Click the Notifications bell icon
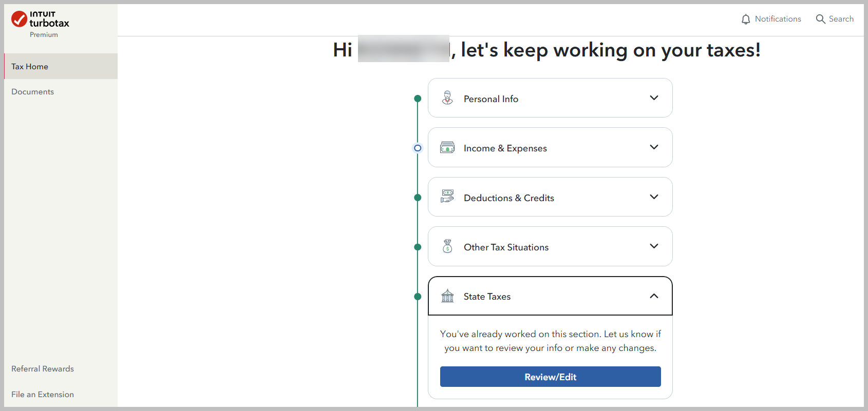 746,19
